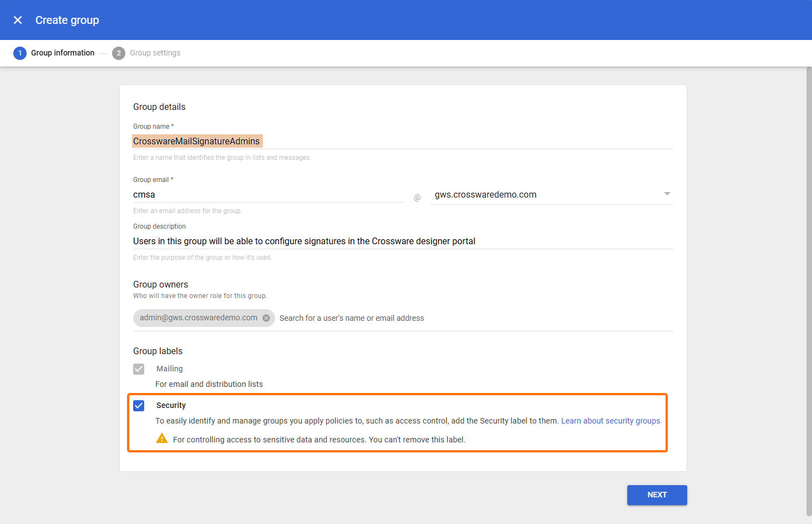Click the yellow warning triangle icon
This screenshot has width=812, height=524.
[162, 439]
